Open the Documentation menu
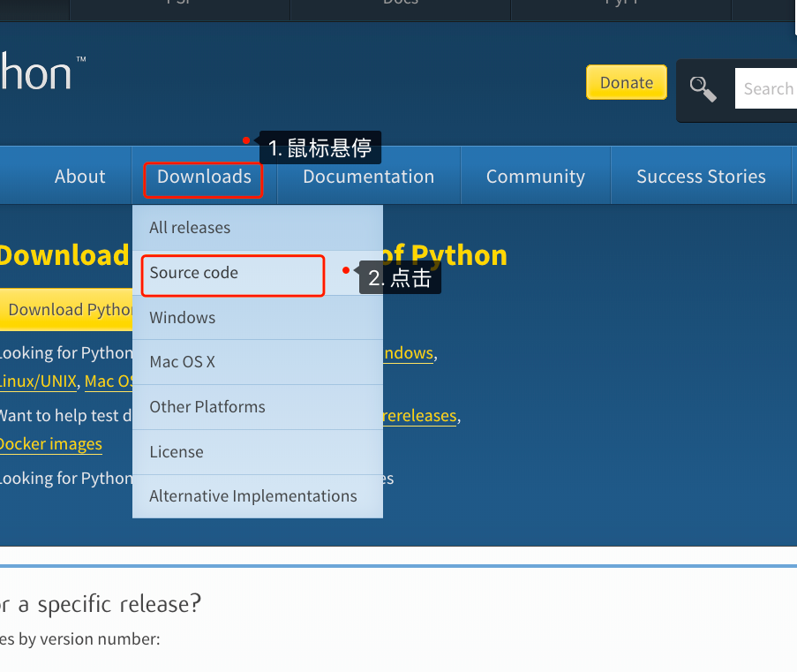Image resolution: width=797 pixels, height=672 pixels. tap(368, 177)
